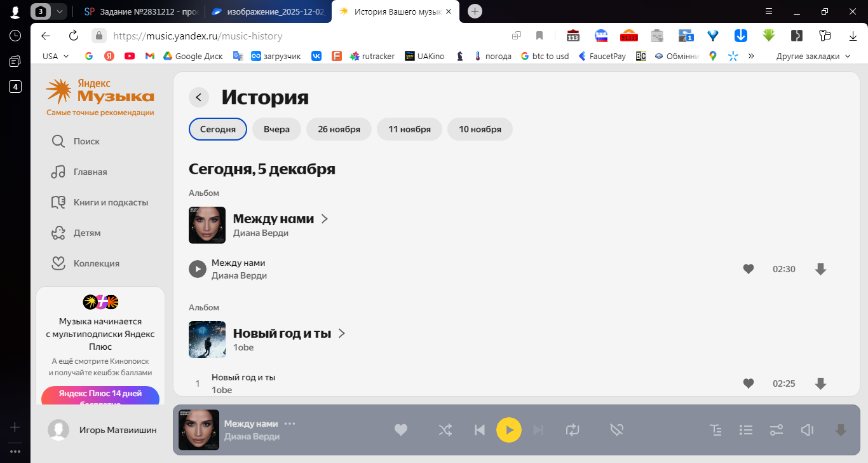The width and height of the screenshot is (868, 463).
Task: Click the Новый год и ты album cover
Action: click(x=207, y=340)
